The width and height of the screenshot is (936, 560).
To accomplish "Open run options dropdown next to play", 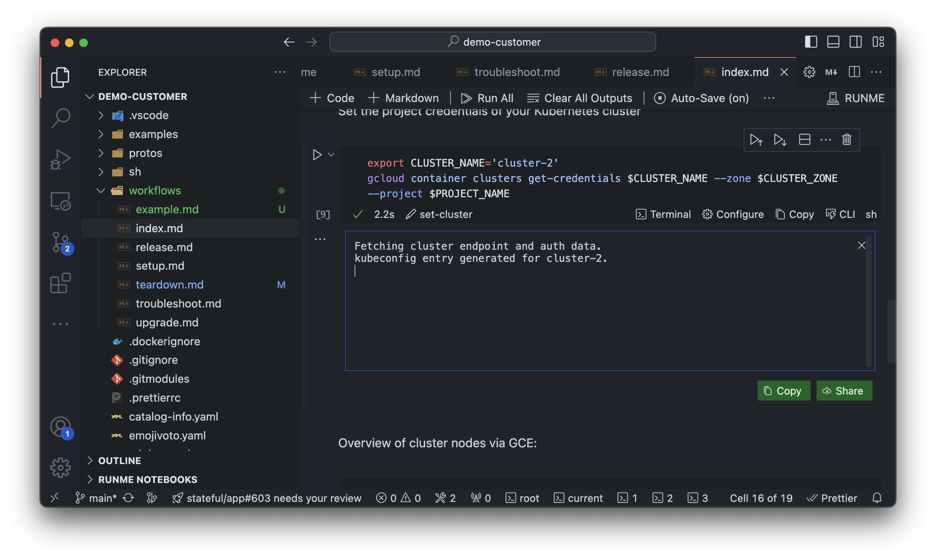I will [331, 155].
